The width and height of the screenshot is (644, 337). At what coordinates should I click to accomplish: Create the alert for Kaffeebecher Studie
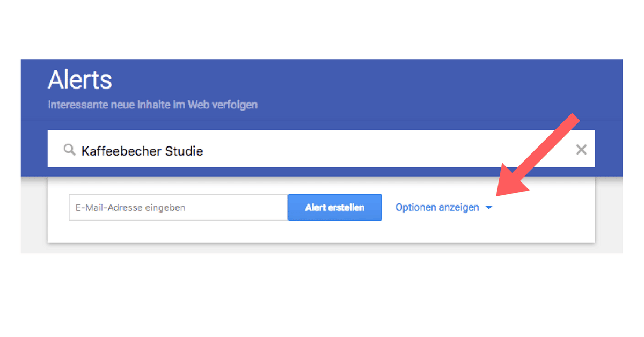pos(334,207)
